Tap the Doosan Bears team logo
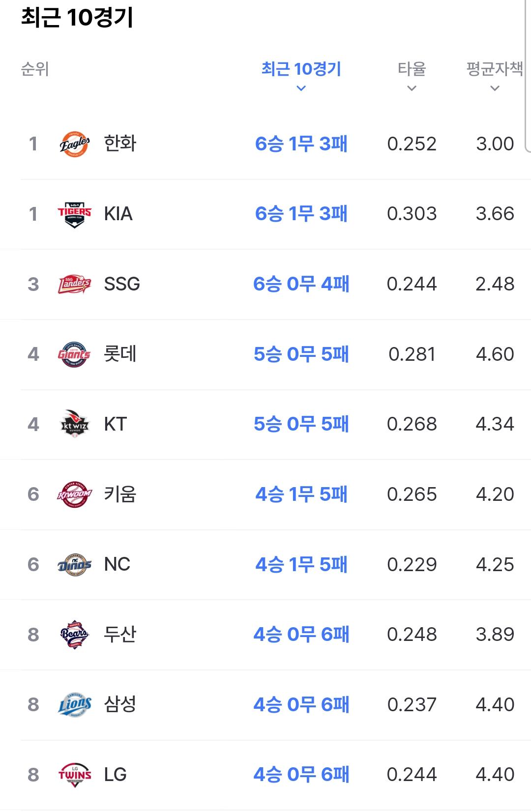 (74, 635)
